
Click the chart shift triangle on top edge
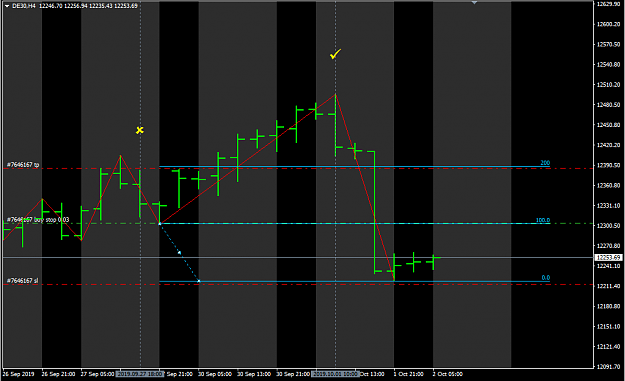[474, 3]
